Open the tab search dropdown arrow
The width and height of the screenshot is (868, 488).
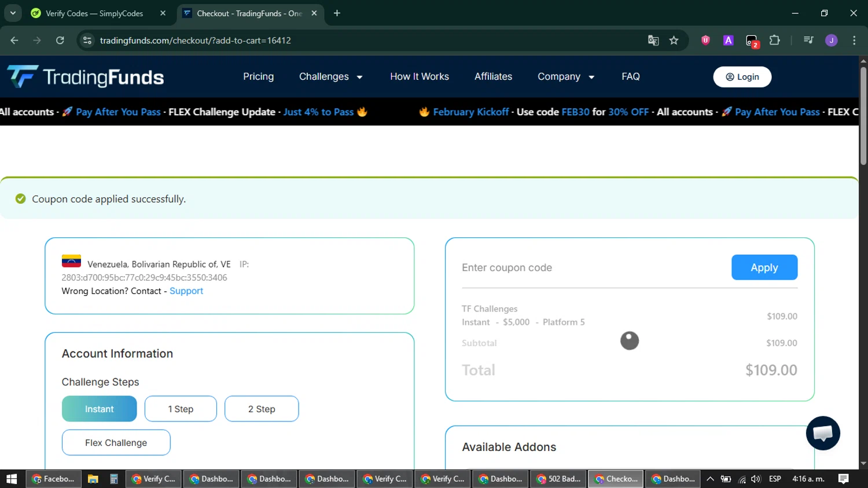13,13
